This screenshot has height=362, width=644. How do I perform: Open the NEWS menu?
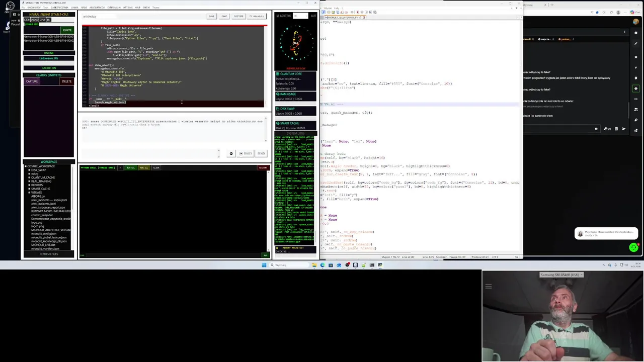tap(84, 8)
